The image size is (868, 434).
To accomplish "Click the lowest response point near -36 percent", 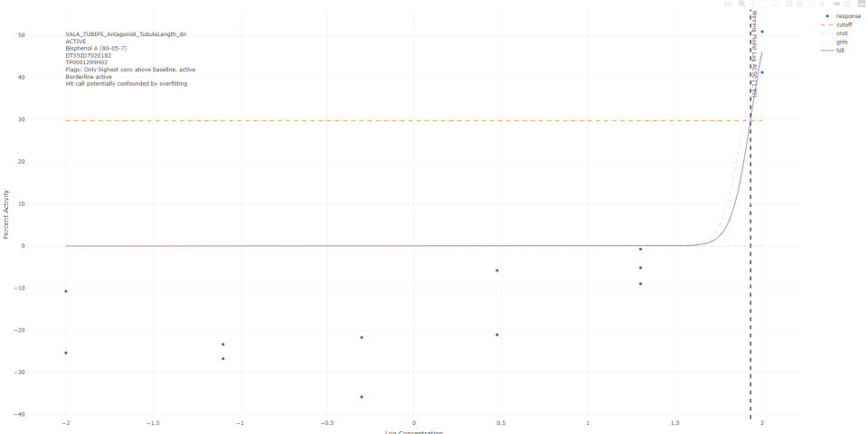I will (362, 397).
